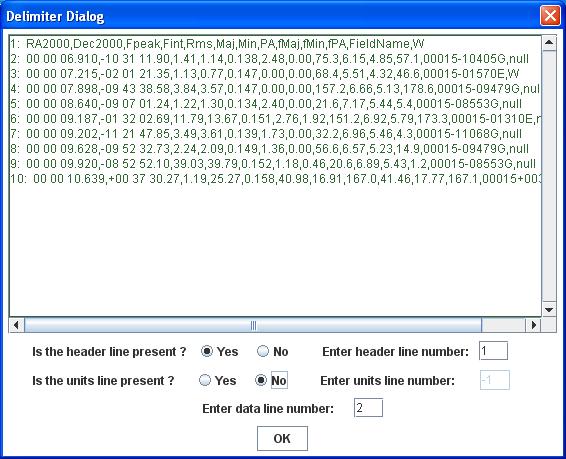Click the data line number field

point(368,408)
